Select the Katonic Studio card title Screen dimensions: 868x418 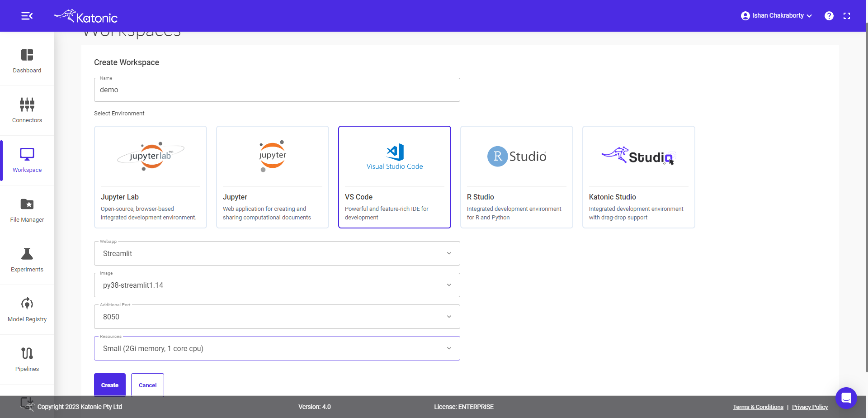click(612, 197)
